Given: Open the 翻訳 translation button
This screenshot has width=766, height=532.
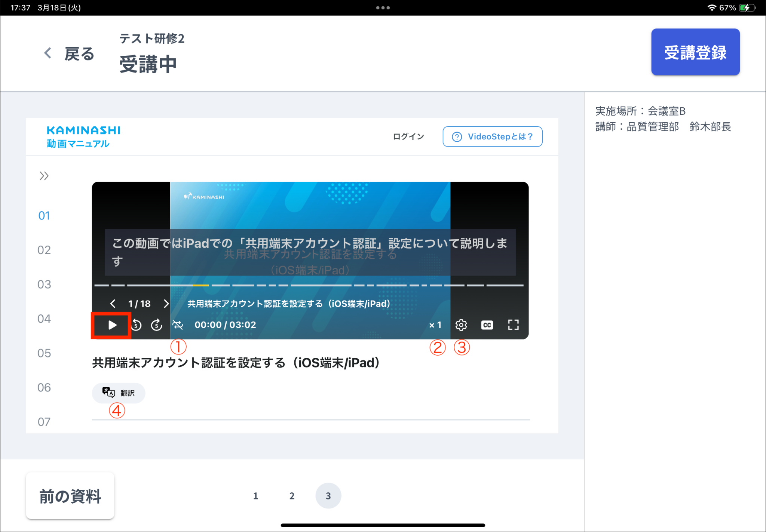Looking at the screenshot, I should (x=119, y=393).
